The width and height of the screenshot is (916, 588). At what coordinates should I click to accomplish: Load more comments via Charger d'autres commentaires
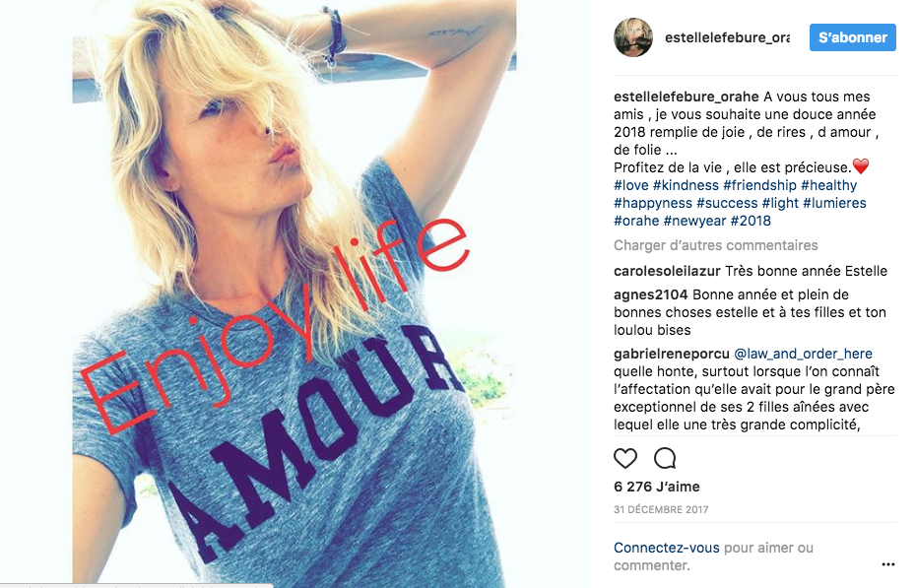(x=716, y=245)
